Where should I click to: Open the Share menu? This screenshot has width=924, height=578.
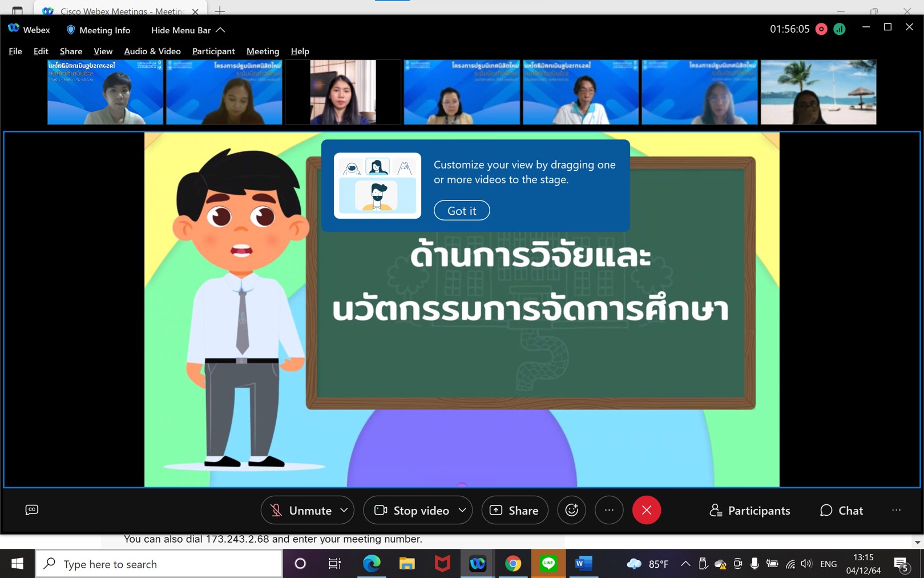71,51
